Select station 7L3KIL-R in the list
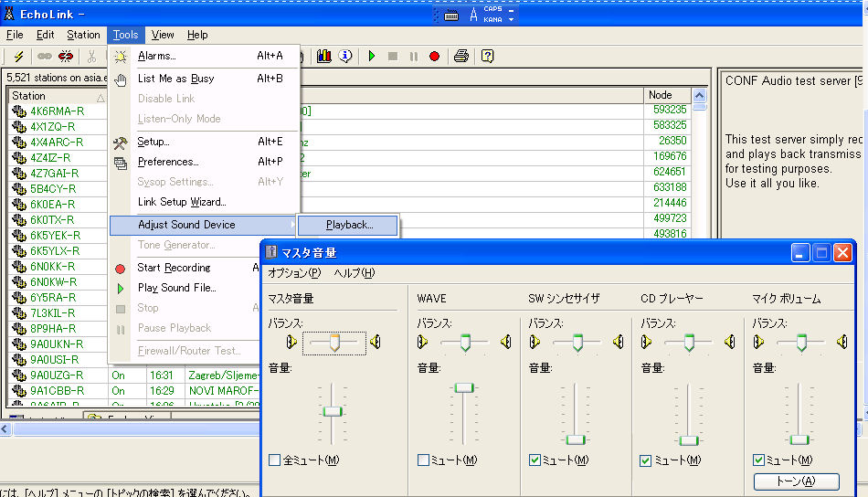The height and width of the screenshot is (497, 868). point(53,312)
